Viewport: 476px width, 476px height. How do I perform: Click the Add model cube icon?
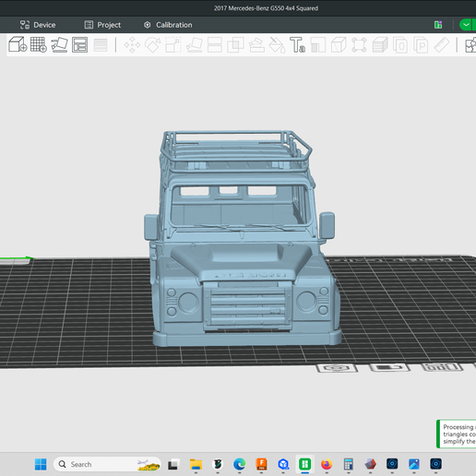[18, 45]
